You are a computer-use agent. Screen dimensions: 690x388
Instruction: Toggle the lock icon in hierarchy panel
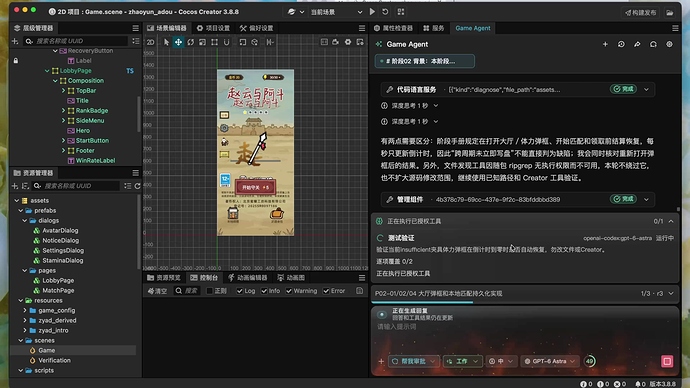16,61
